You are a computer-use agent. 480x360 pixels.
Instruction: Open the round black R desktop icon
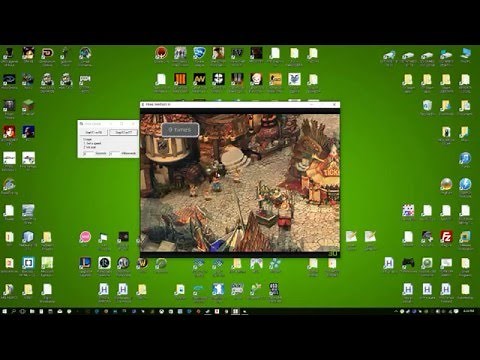[x=104, y=263]
